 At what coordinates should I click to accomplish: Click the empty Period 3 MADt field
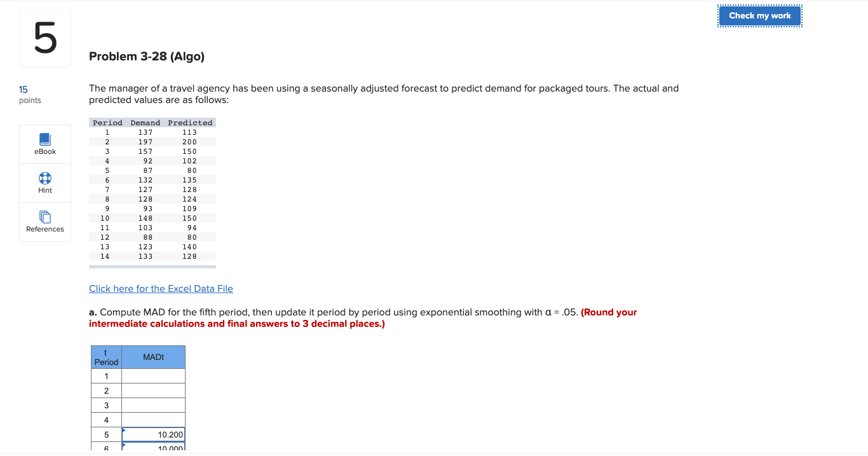point(153,405)
